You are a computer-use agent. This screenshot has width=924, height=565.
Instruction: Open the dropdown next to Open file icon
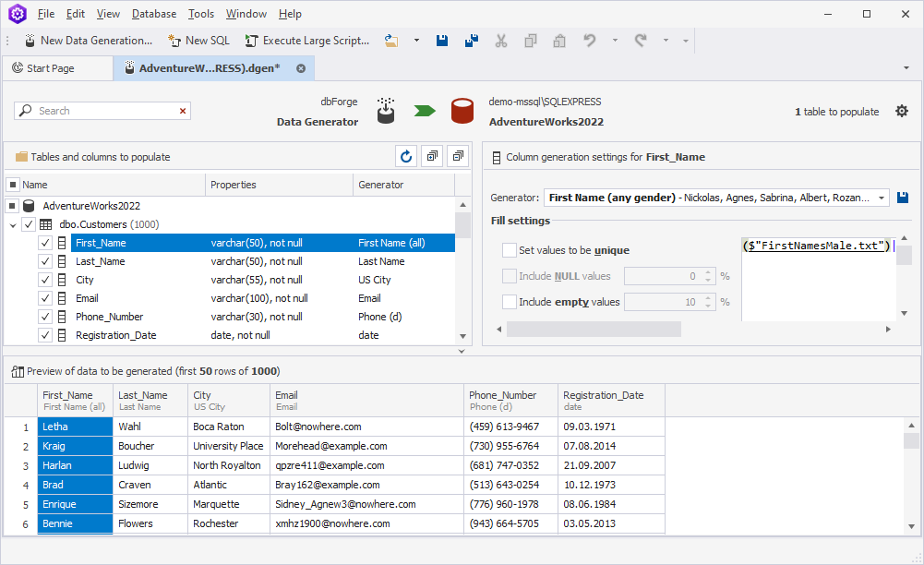pos(416,41)
